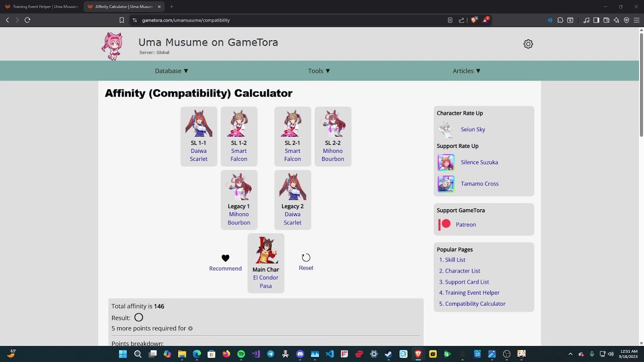The image size is (644, 362).
Task: Select the SL 1-2 Smart Falcon slot
Action: click(239, 136)
